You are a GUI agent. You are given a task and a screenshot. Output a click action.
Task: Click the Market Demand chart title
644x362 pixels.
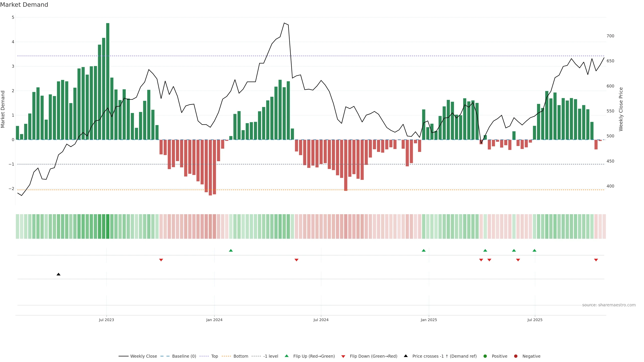click(24, 5)
